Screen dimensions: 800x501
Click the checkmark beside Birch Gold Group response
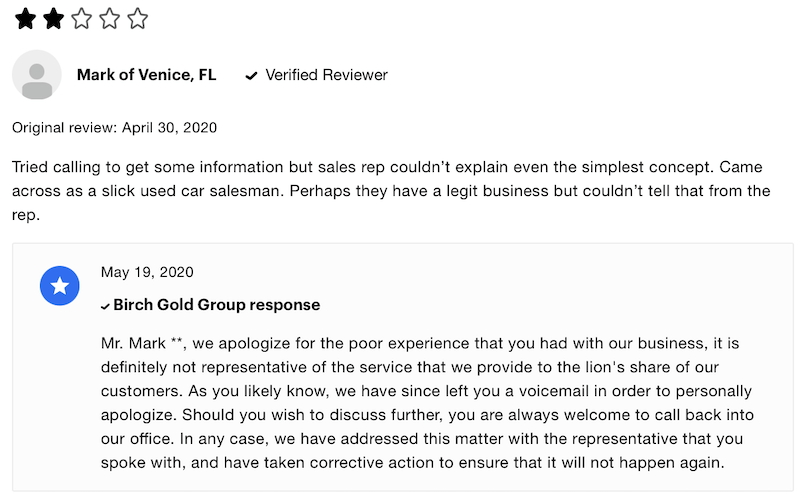[x=105, y=306]
